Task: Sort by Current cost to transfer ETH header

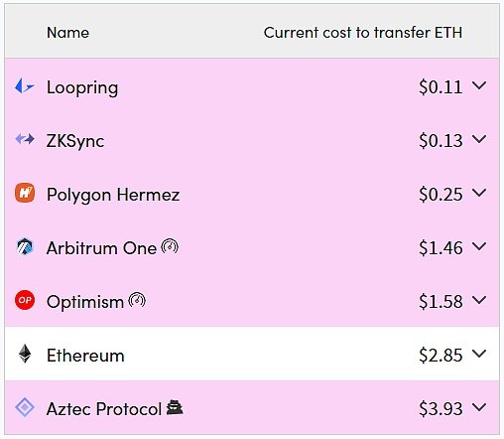Action: click(363, 33)
